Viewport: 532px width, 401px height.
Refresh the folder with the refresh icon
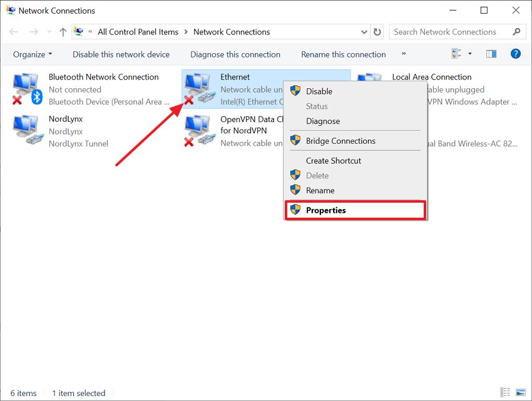click(x=377, y=31)
